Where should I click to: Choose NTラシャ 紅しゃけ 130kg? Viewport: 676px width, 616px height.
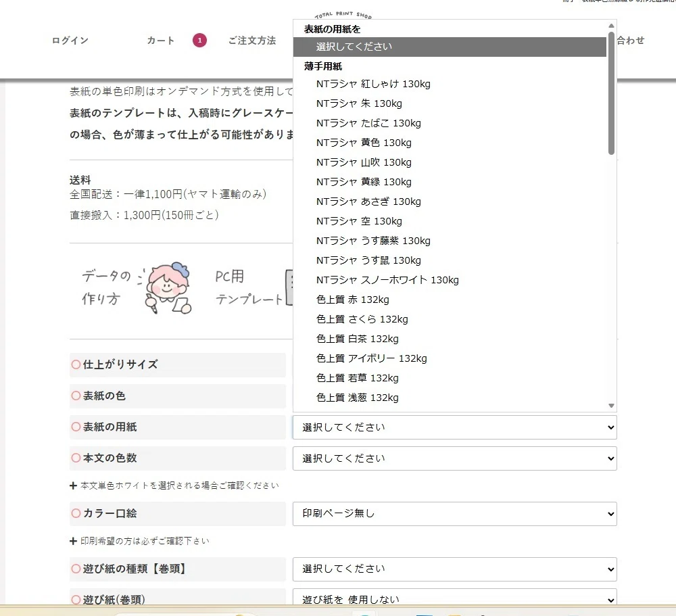coord(450,84)
